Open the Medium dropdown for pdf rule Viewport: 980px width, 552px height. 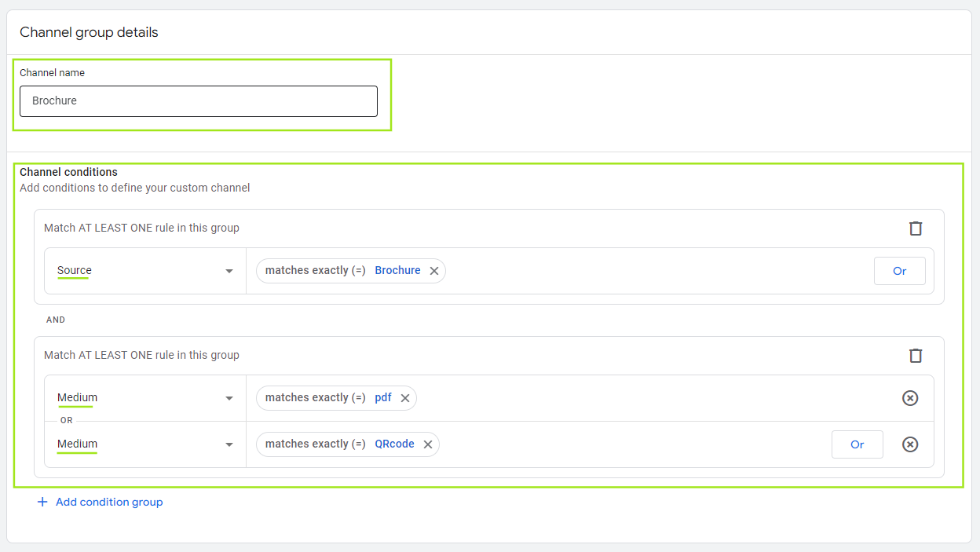click(145, 398)
